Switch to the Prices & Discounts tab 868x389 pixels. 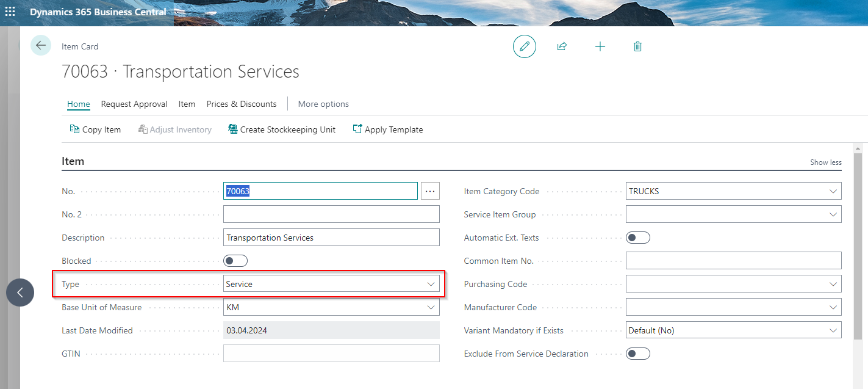coord(241,104)
